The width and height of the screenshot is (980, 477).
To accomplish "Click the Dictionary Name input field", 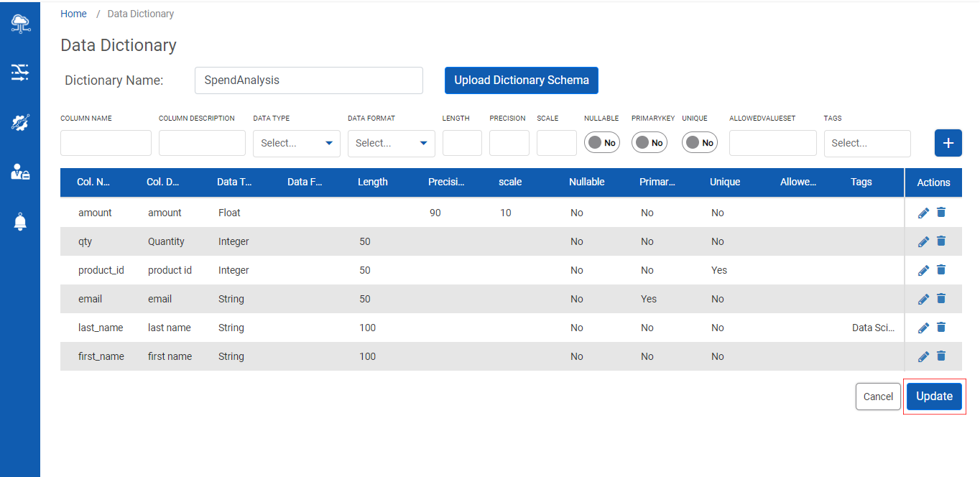I will tap(309, 80).
